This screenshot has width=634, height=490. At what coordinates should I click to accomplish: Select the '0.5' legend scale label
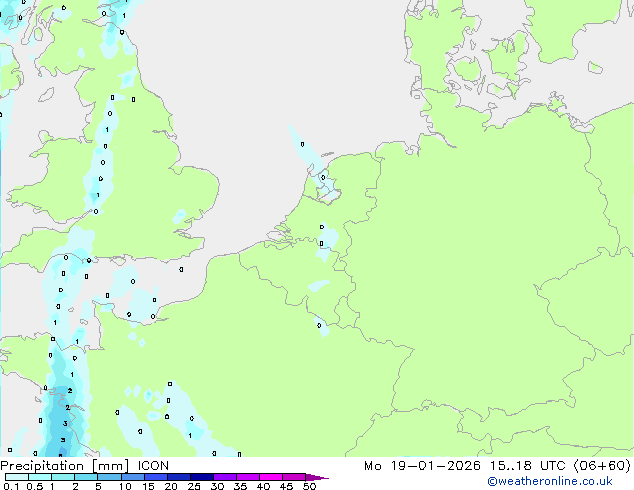[x=35, y=486]
